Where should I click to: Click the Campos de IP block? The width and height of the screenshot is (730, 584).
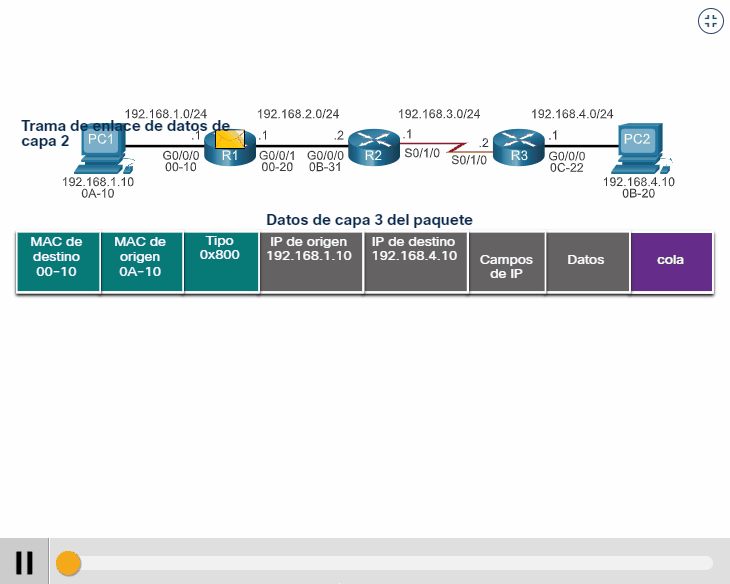coord(506,262)
